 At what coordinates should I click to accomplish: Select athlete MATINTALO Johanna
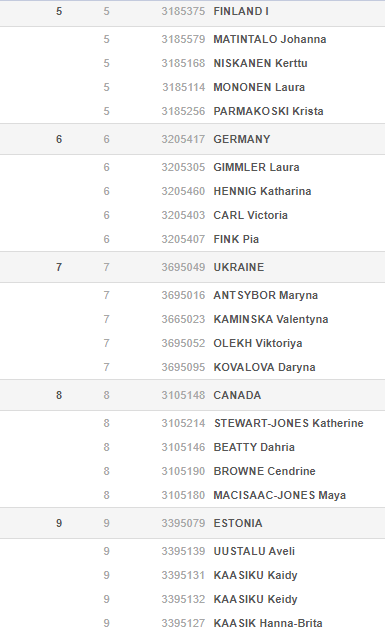coord(270,39)
